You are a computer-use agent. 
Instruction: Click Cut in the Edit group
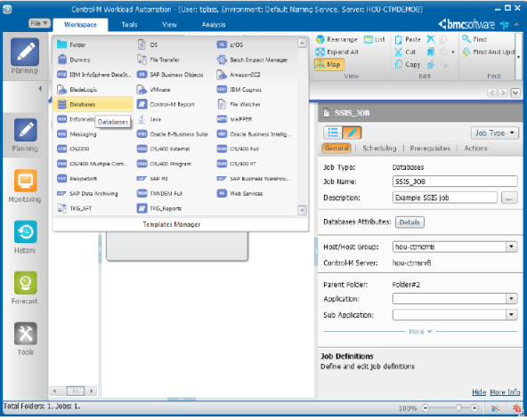(x=405, y=52)
